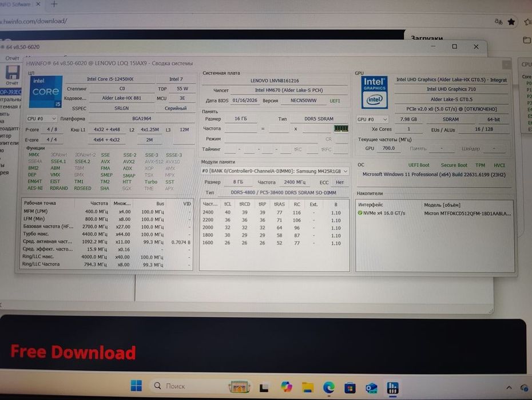Click the BGA1964 platform value

141,118
